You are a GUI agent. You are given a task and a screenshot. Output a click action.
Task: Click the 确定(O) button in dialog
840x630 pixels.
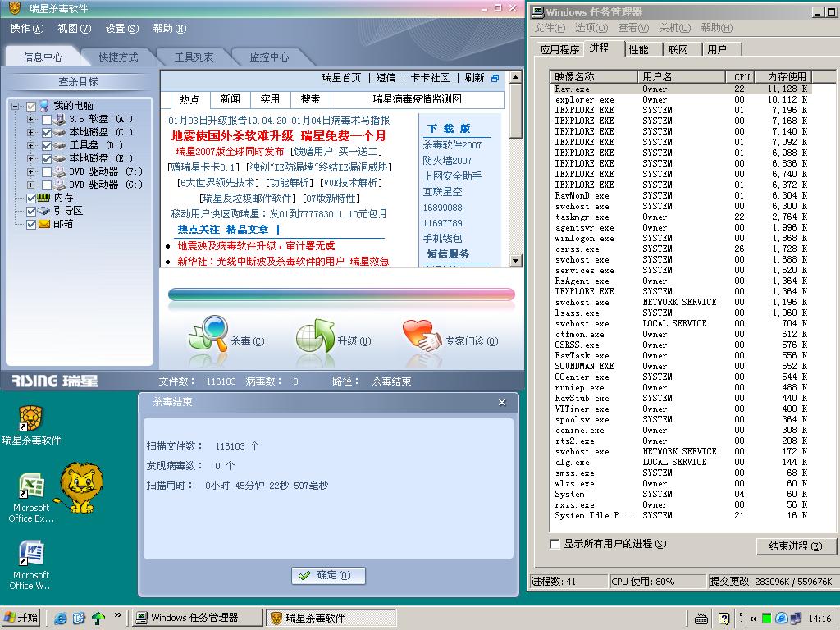329,575
